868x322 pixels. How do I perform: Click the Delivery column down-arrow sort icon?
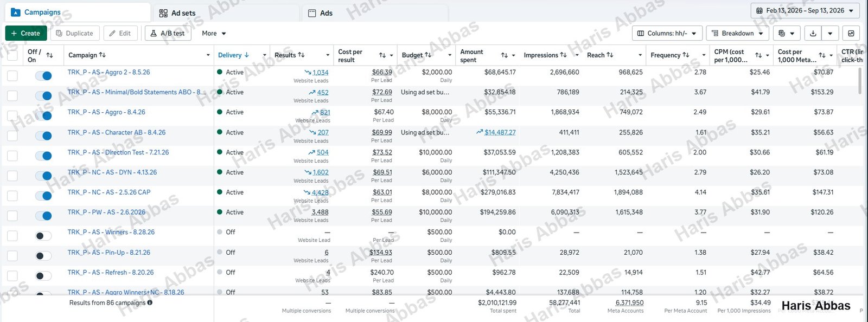[x=247, y=55]
